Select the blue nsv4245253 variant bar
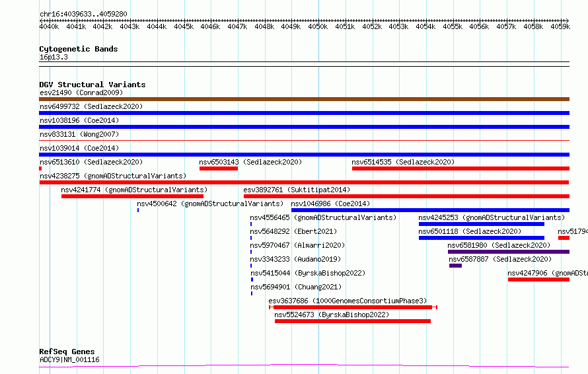 (x=482, y=224)
